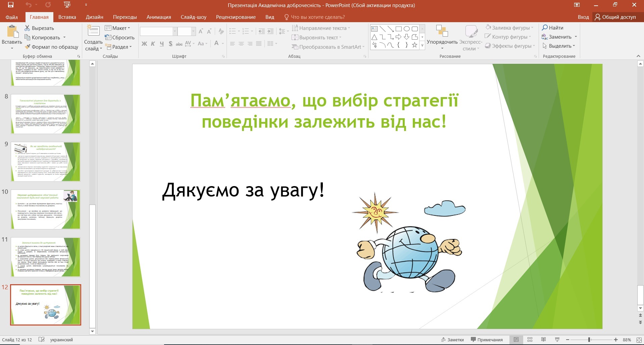Toggle italic (К) formatting
This screenshot has height=345, width=644.
(153, 44)
